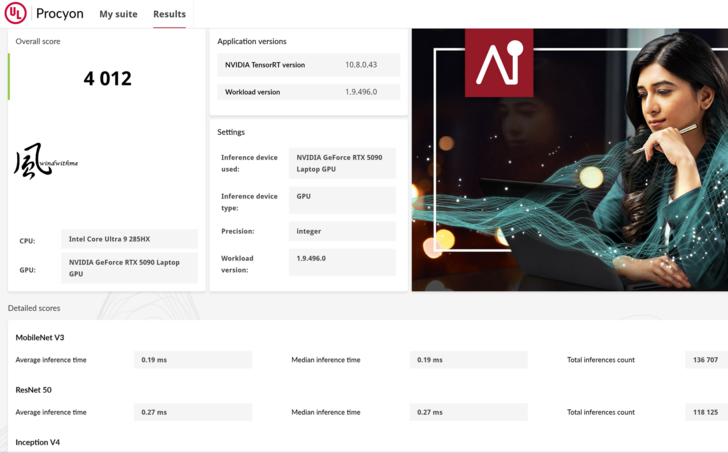Select MobileNet V3 total inferences count 136 707
728x453 pixels.
coord(705,360)
